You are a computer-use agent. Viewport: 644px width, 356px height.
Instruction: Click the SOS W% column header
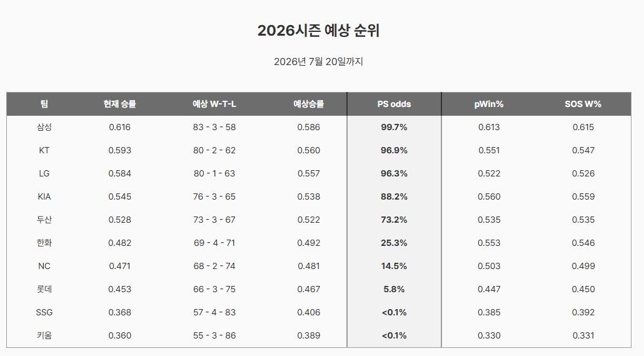(583, 104)
